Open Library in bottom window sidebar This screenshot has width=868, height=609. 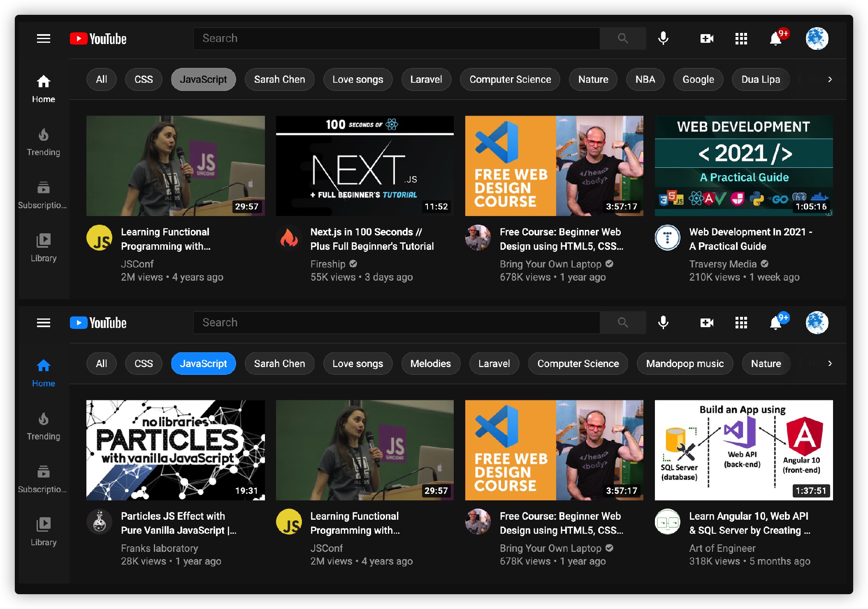[x=44, y=532]
